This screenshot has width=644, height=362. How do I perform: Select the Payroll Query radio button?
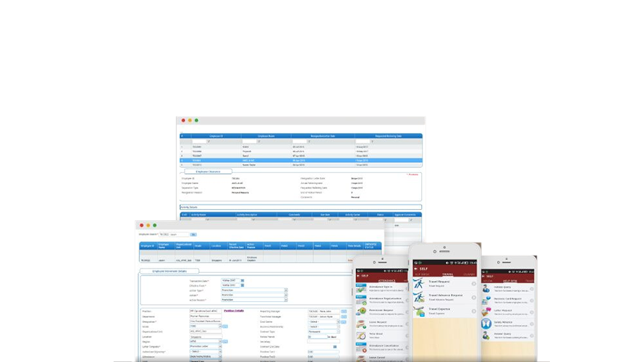click(532, 336)
